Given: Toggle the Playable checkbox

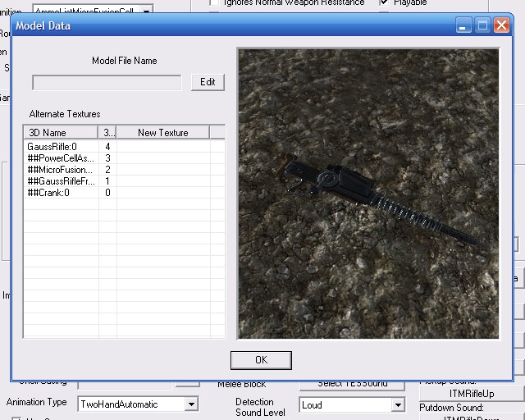Looking at the screenshot, I should pos(385,3).
